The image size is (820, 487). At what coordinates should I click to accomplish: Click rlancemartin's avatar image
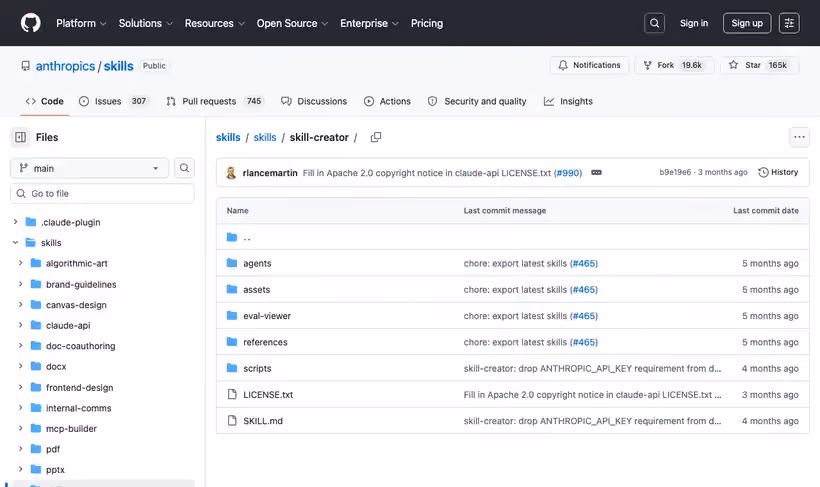(x=231, y=173)
